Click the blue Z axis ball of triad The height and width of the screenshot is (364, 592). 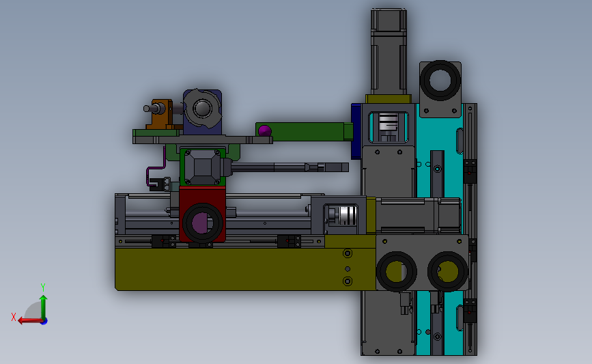tap(44, 322)
